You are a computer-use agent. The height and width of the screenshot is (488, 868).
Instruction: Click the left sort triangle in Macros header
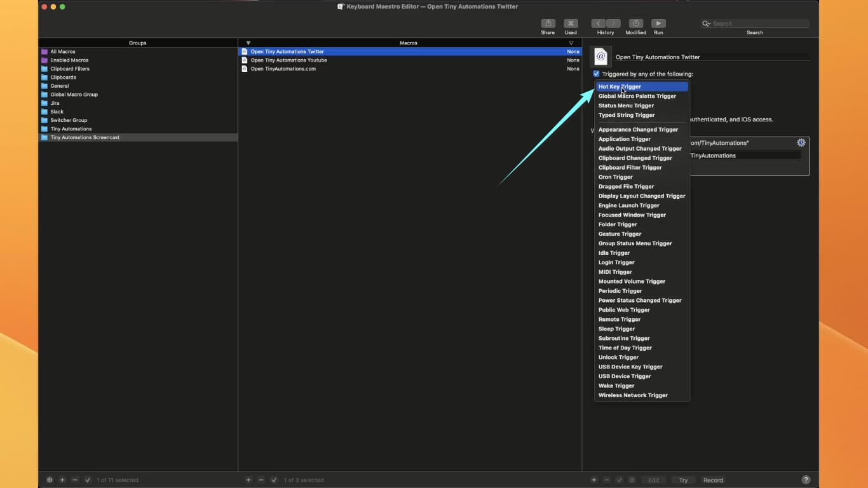pyautogui.click(x=248, y=43)
